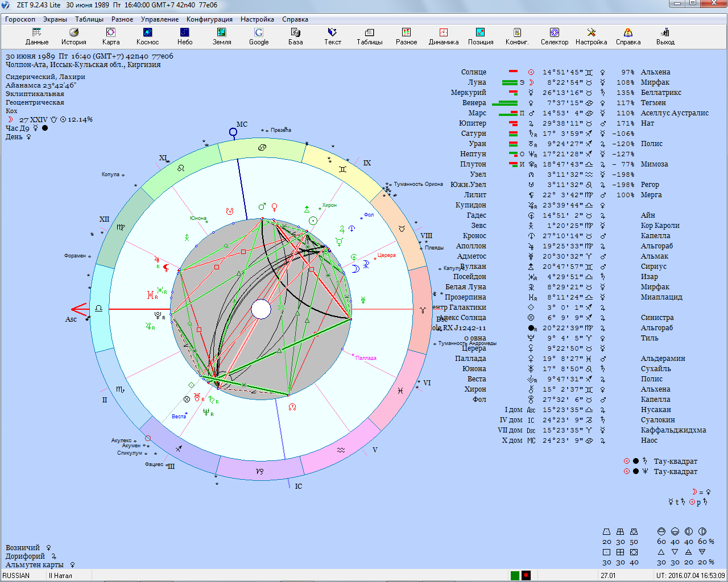Viewport: 728px width, 582px height.
Task: Select the Aquarius sign on the zodiac ring
Action: tap(341, 450)
